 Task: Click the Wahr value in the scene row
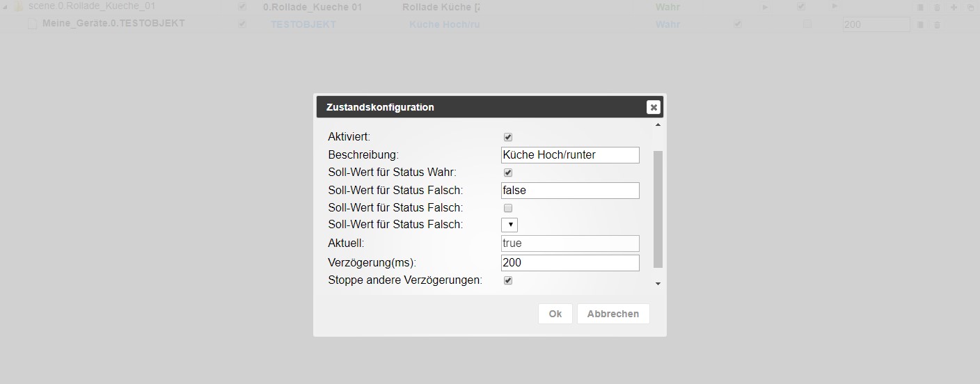coord(668,7)
